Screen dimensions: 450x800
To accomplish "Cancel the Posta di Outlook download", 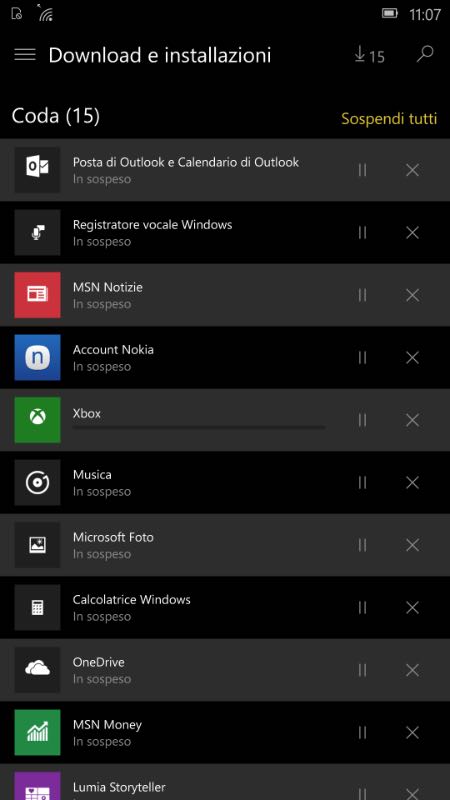I will point(412,170).
